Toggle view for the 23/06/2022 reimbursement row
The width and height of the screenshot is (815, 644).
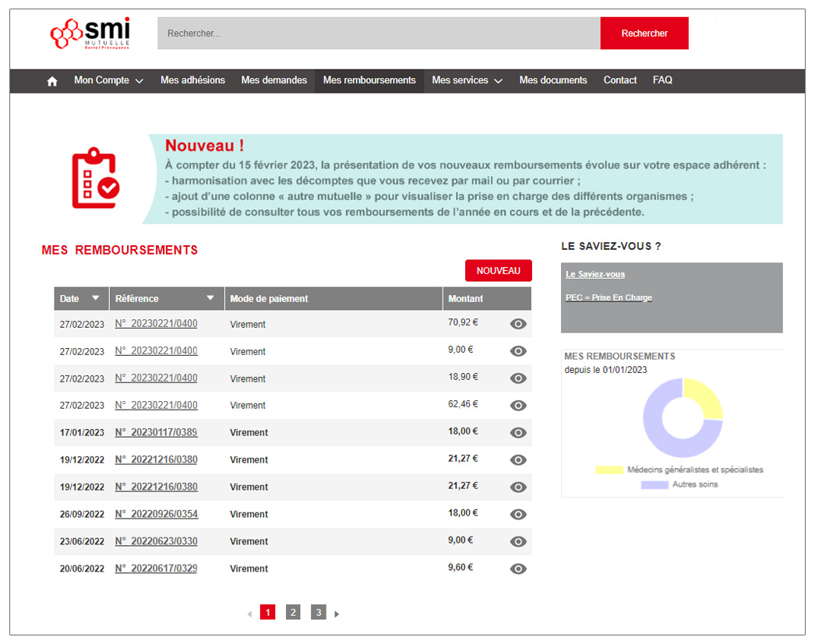tap(518, 542)
